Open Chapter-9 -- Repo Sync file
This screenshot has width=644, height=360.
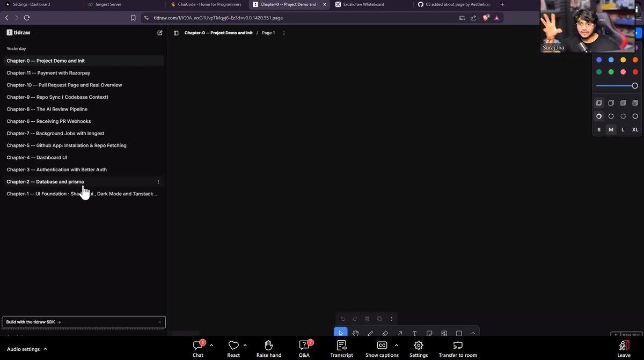click(x=83, y=97)
